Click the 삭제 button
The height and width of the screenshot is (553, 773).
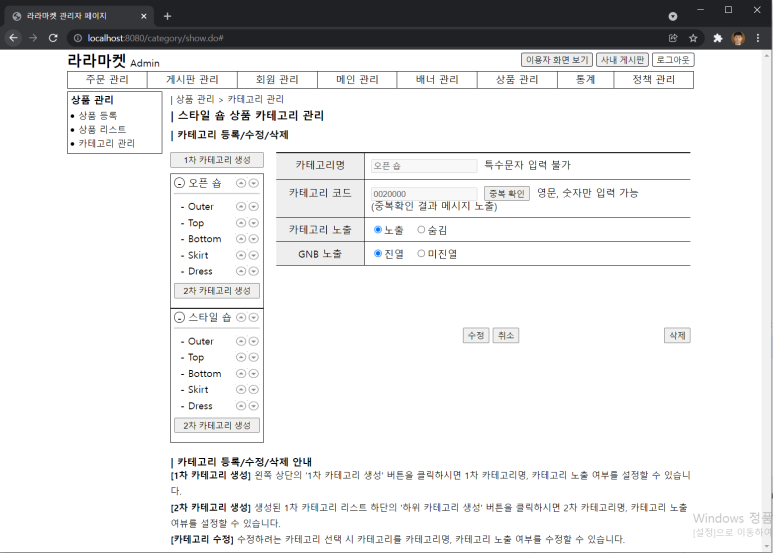(677, 336)
